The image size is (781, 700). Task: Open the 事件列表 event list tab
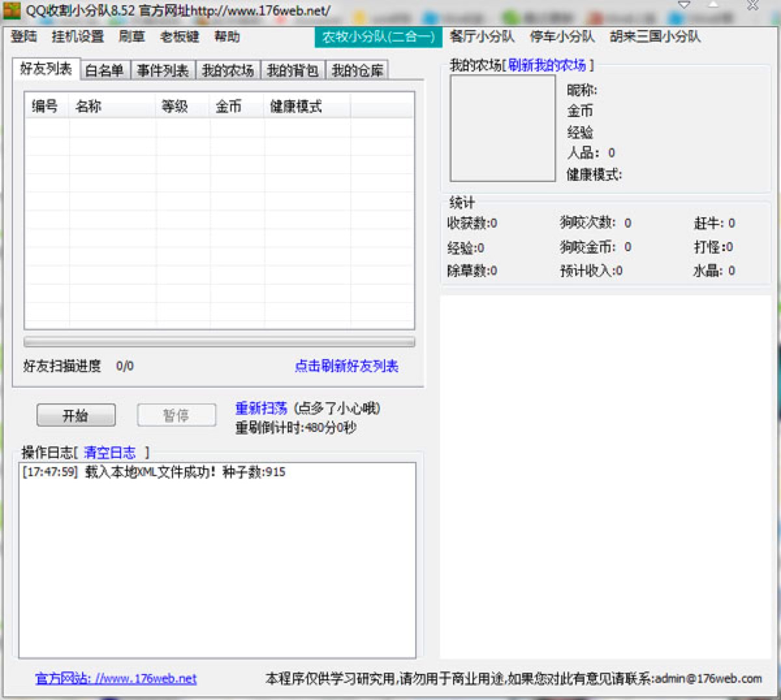tap(161, 69)
